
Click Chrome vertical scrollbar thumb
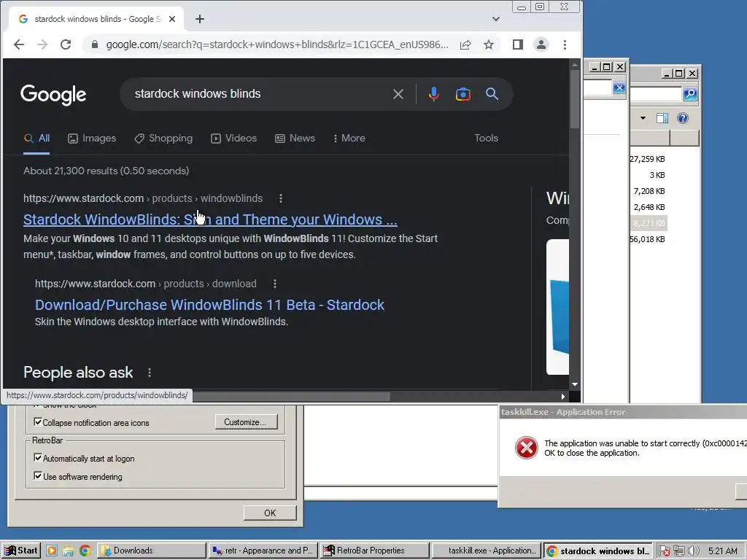click(x=575, y=99)
